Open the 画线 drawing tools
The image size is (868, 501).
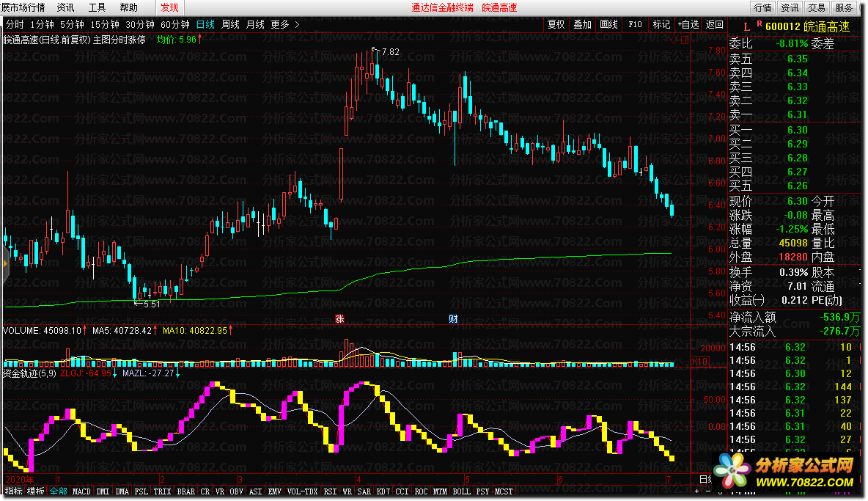coord(609,24)
